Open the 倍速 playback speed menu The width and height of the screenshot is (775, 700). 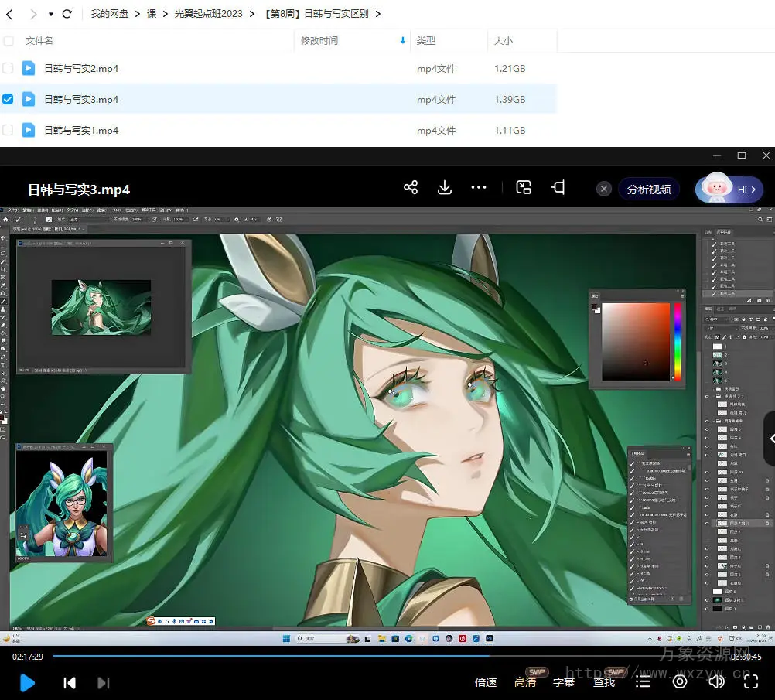(x=486, y=682)
